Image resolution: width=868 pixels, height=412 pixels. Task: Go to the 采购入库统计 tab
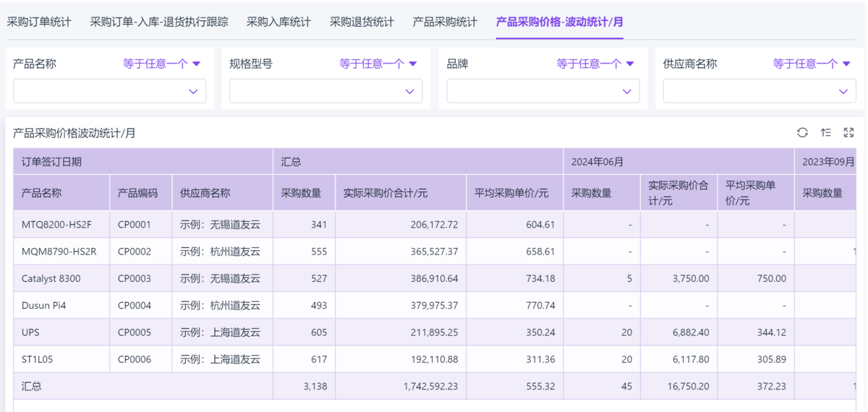(278, 22)
